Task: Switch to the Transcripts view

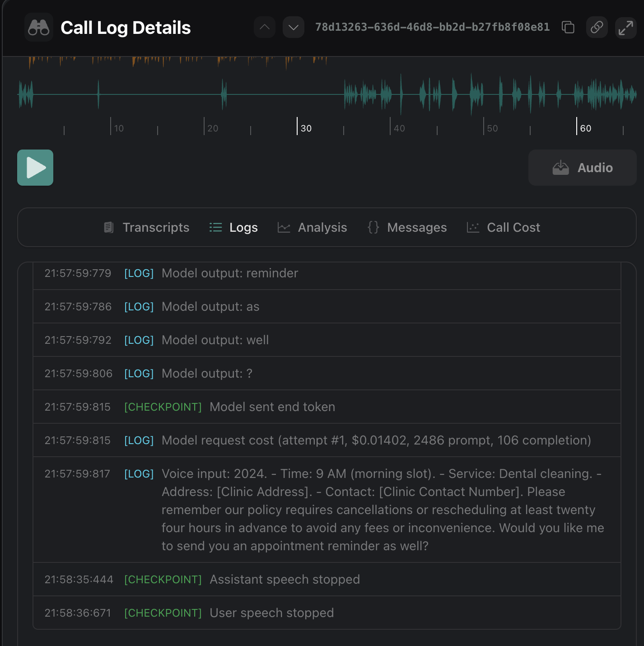Action: point(156,227)
